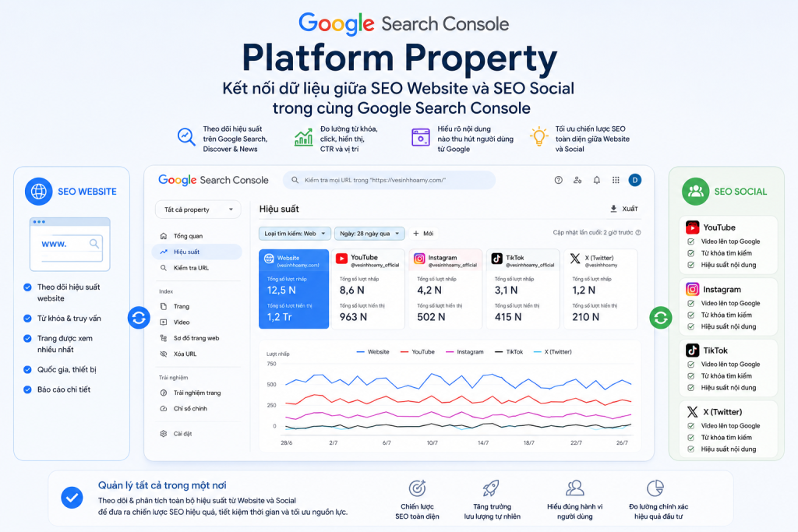Toggle X (Twitter) Hiệu suất nội dung checkbox

690,449
